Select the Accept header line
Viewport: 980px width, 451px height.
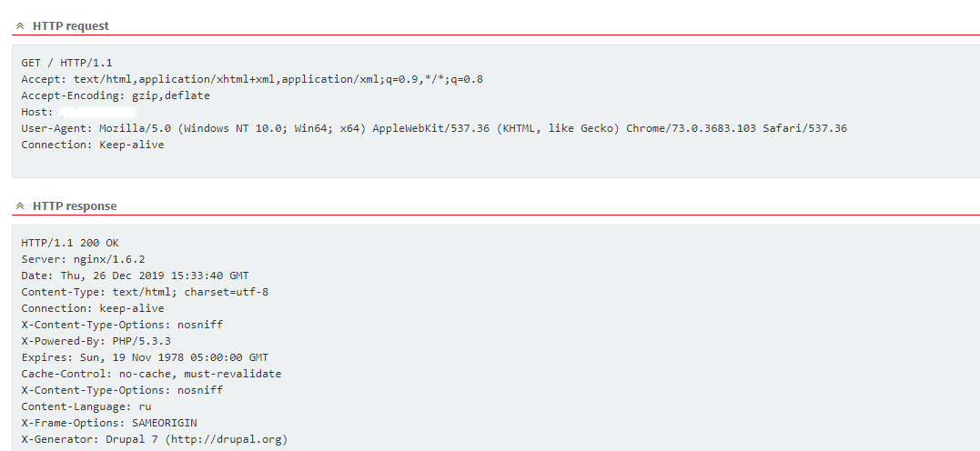pos(252,79)
